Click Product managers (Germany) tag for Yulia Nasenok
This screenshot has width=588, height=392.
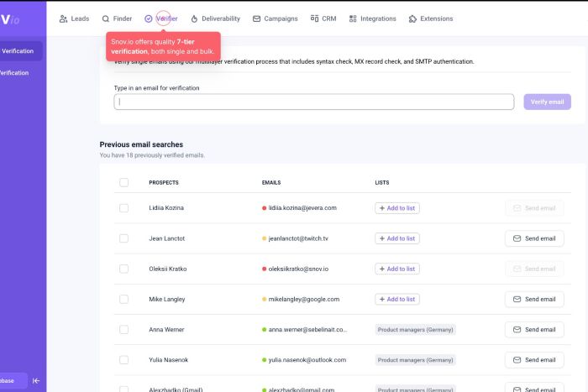[x=415, y=360]
